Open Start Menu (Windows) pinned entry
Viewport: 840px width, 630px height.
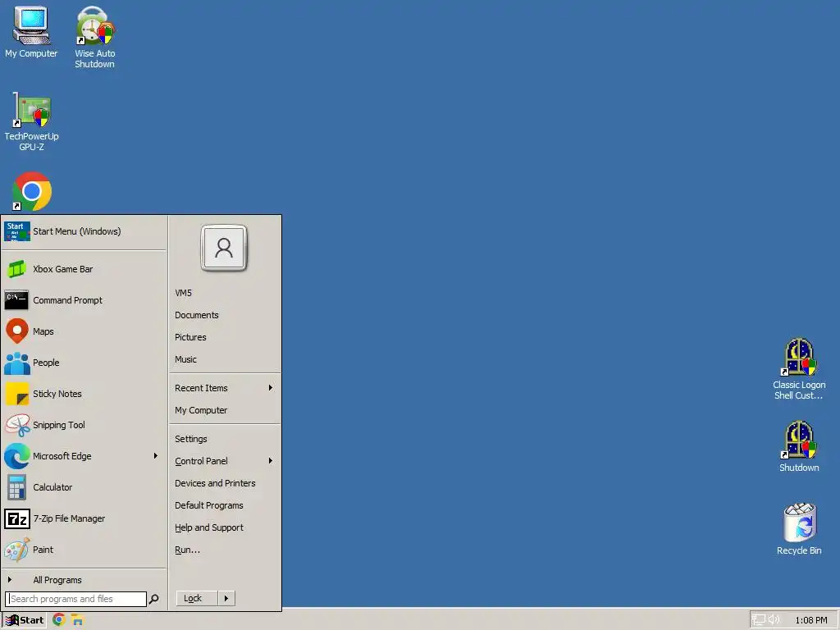click(x=84, y=231)
